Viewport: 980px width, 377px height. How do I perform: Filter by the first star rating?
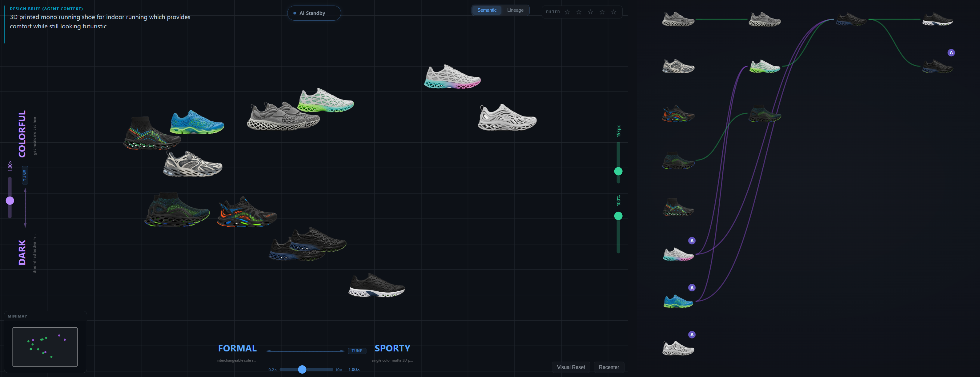[567, 12]
